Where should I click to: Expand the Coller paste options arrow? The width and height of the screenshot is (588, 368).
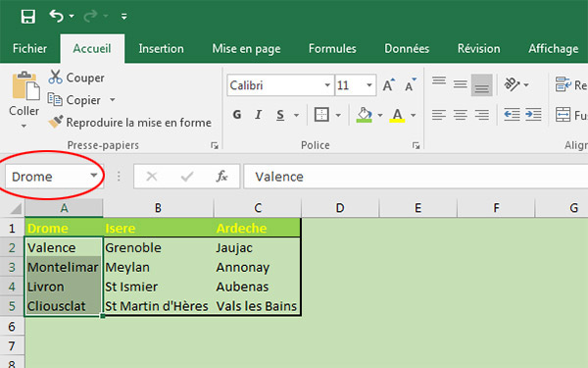24,126
